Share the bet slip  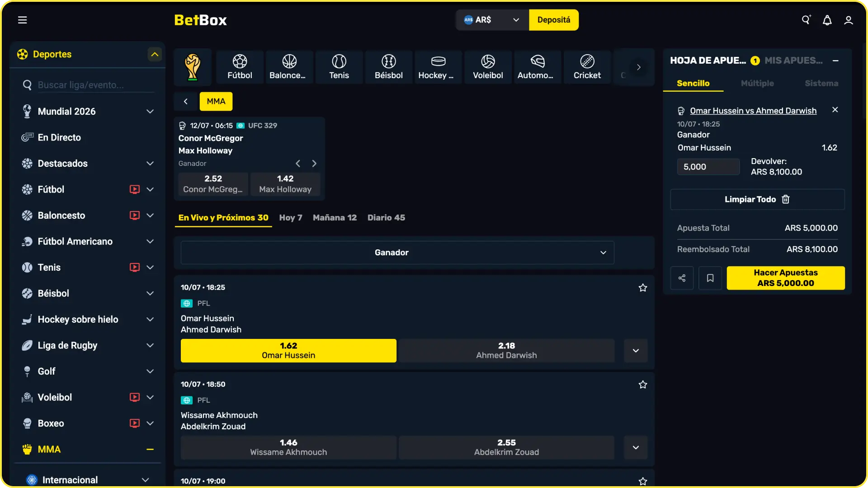click(x=682, y=278)
